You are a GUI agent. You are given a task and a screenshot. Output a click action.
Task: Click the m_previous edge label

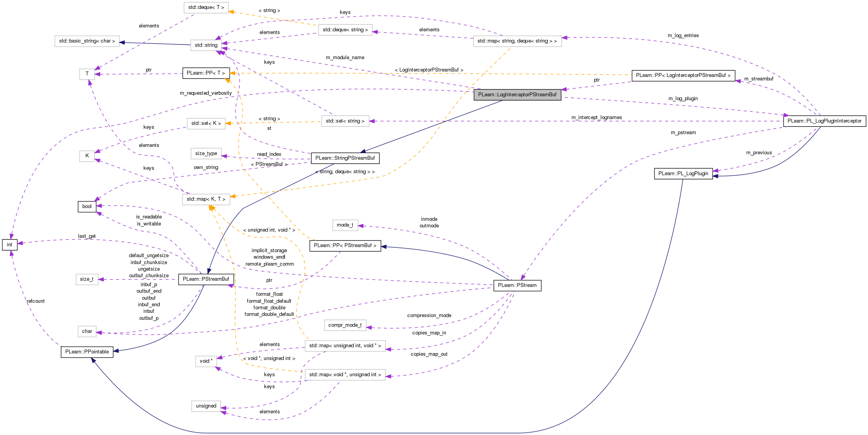[759, 153]
